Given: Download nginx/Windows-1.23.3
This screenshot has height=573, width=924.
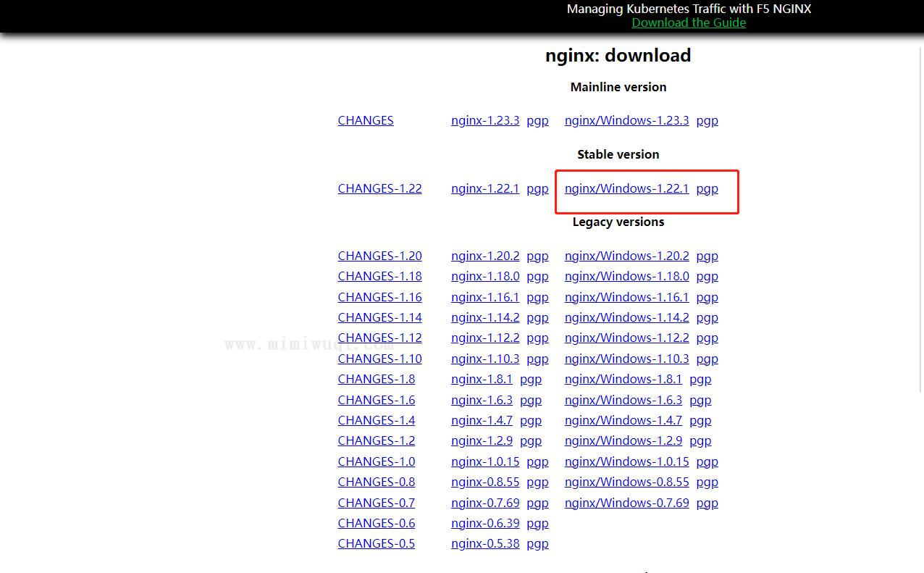Looking at the screenshot, I should [x=627, y=121].
